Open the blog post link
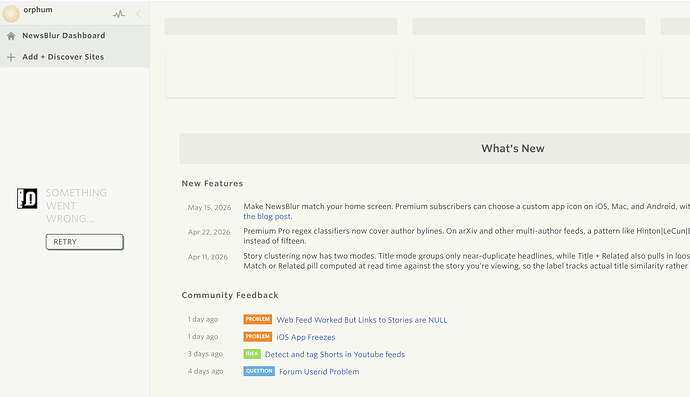 point(267,216)
